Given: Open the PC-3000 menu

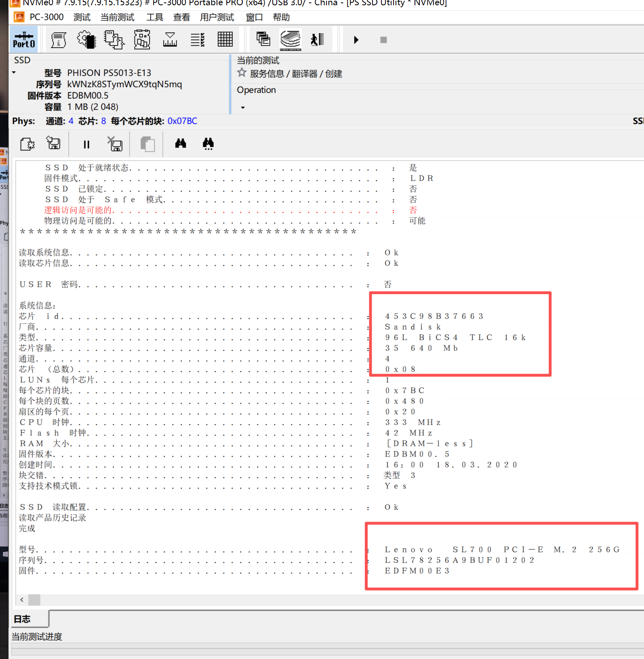Looking at the screenshot, I should pos(46,17).
